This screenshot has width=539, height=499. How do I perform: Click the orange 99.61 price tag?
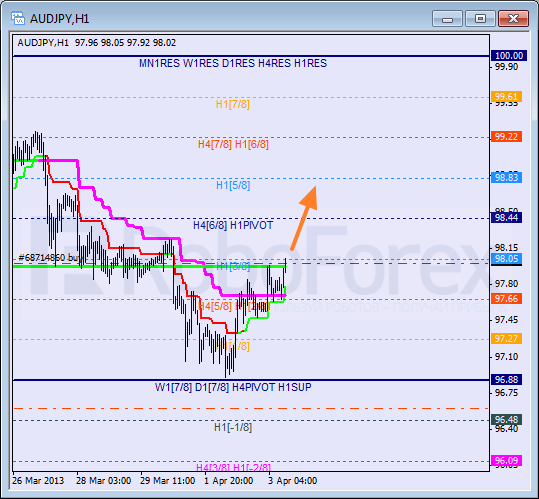tap(506, 97)
